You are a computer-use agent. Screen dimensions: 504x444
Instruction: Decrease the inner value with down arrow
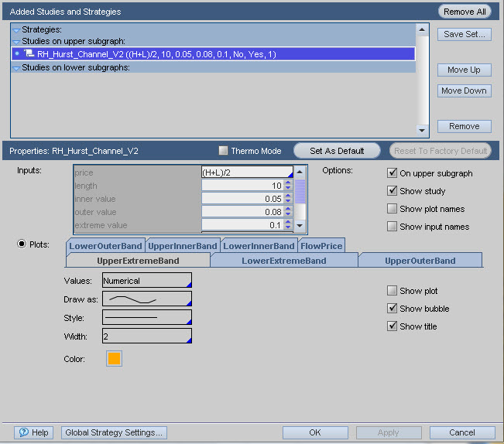coord(288,202)
